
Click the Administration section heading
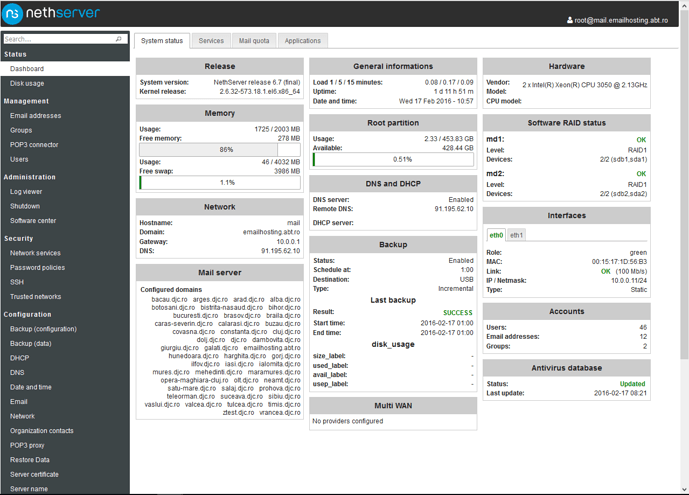coord(29,177)
